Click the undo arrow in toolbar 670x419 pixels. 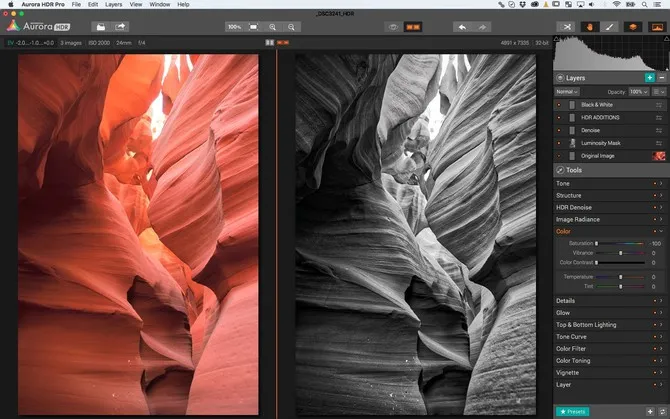point(462,27)
